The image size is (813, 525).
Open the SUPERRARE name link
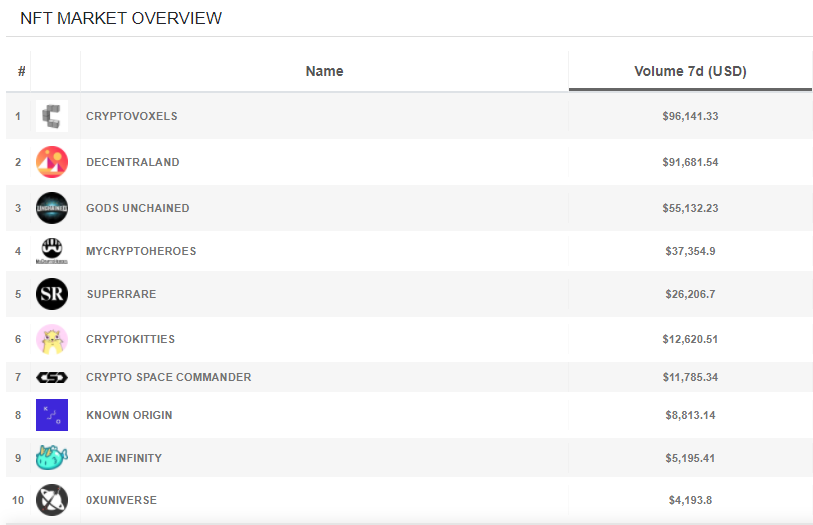[x=121, y=294]
